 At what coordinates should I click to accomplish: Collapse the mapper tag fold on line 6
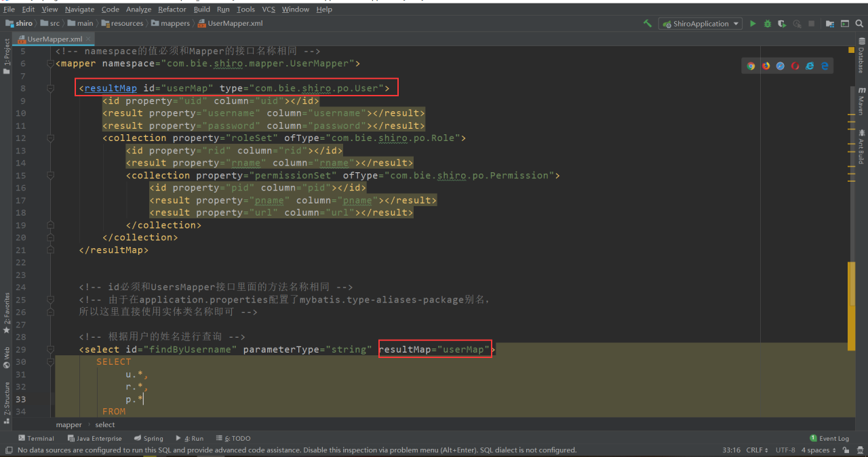tap(51, 64)
